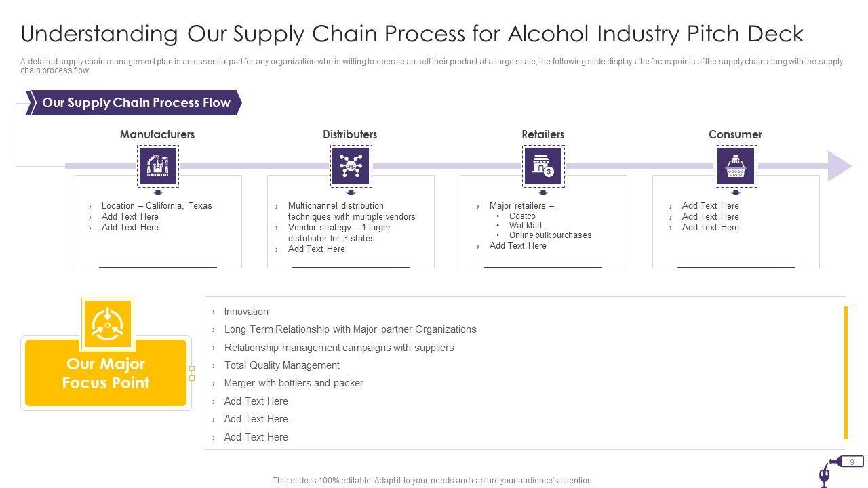Screen dimensions: 868x488
Task: Click the arrowhead ending the process flow
Action: [840, 166]
